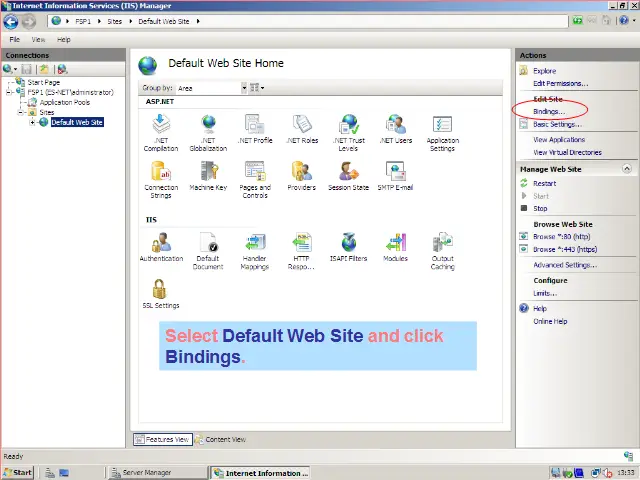Open the Modules feature
The image size is (640, 480).
[x=396, y=247]
